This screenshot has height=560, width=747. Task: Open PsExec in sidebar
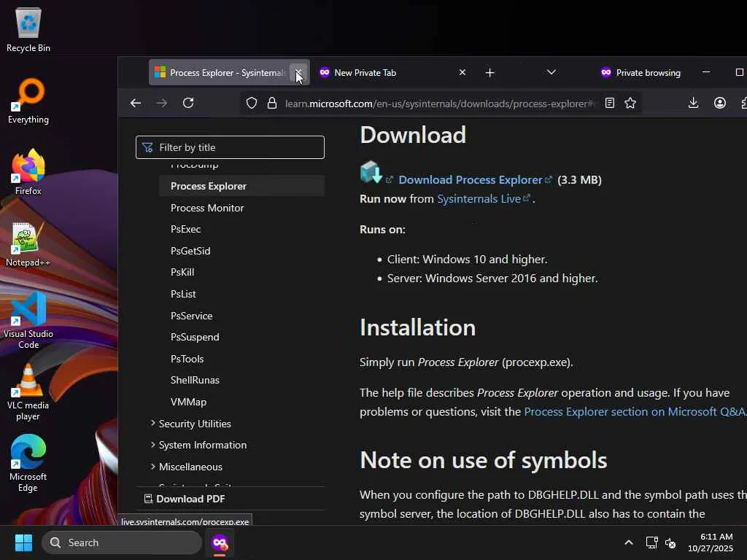(x=186, y=229)
